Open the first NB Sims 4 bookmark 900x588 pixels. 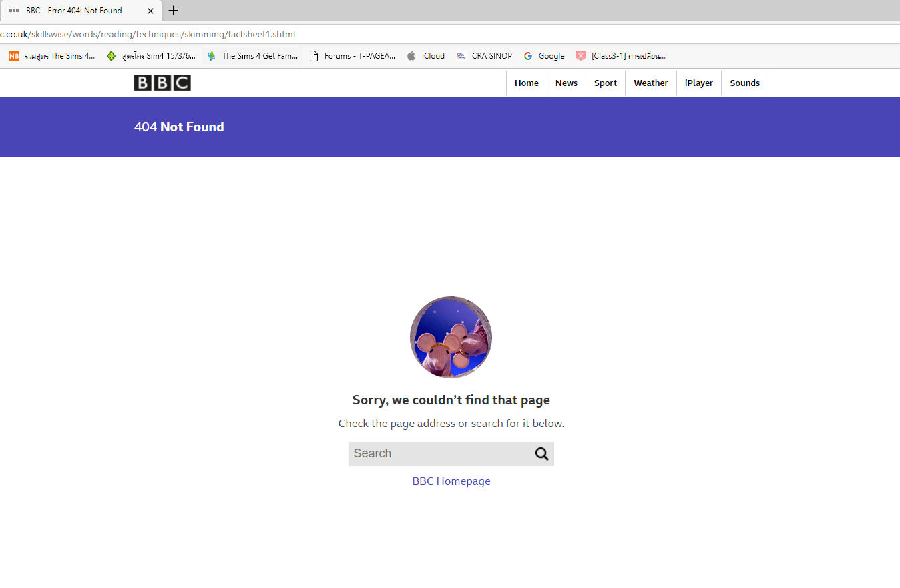(x=52, y=56)
